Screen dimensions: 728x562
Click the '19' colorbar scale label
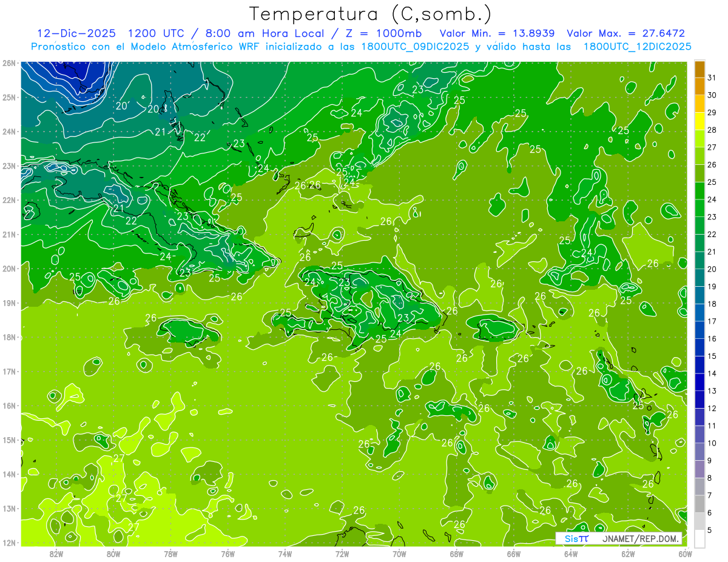pyautogui.click(x=712, y=286)
